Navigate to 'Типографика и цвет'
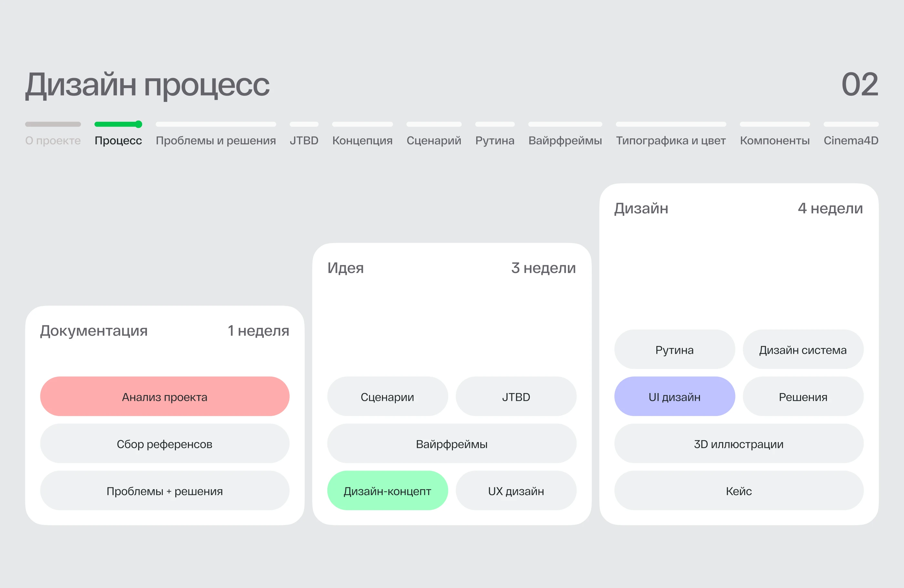The width and height of the screenshot is (904, 588). (x=670, y=140)
